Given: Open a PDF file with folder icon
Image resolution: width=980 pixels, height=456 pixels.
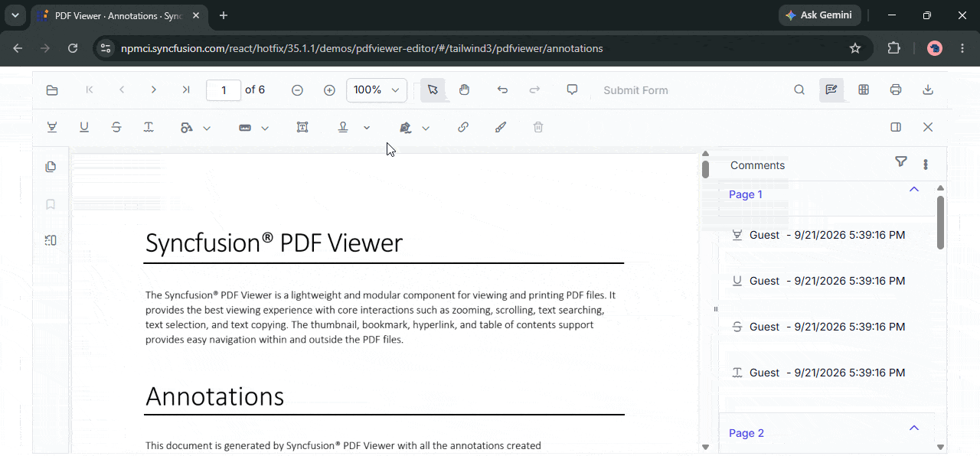Looking at the screenshot, I should 52,90.
